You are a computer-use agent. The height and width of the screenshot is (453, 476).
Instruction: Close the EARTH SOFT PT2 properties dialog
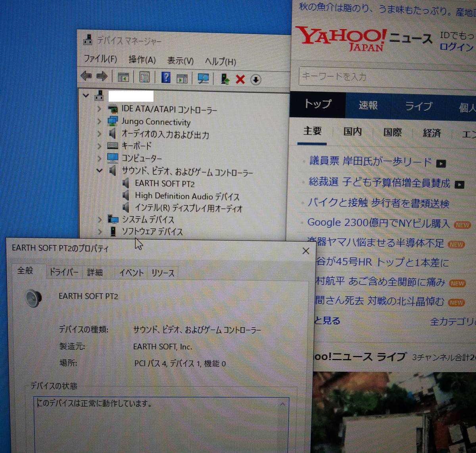pyautogui.click(x=306, y=251)
